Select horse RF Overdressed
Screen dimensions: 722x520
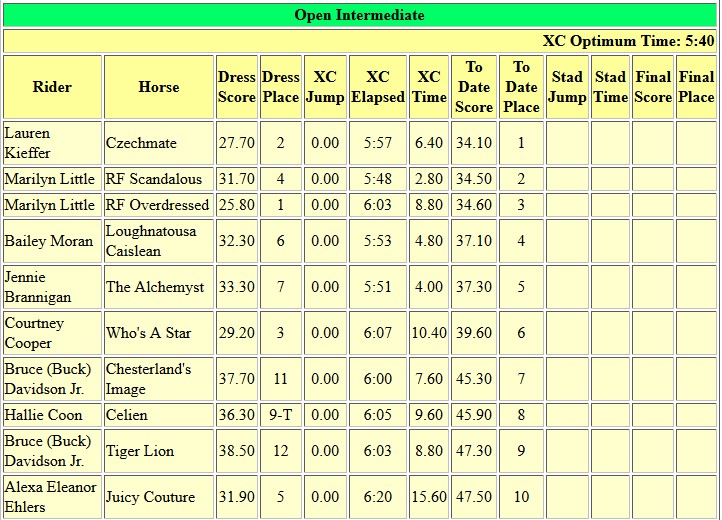[157, 204]
